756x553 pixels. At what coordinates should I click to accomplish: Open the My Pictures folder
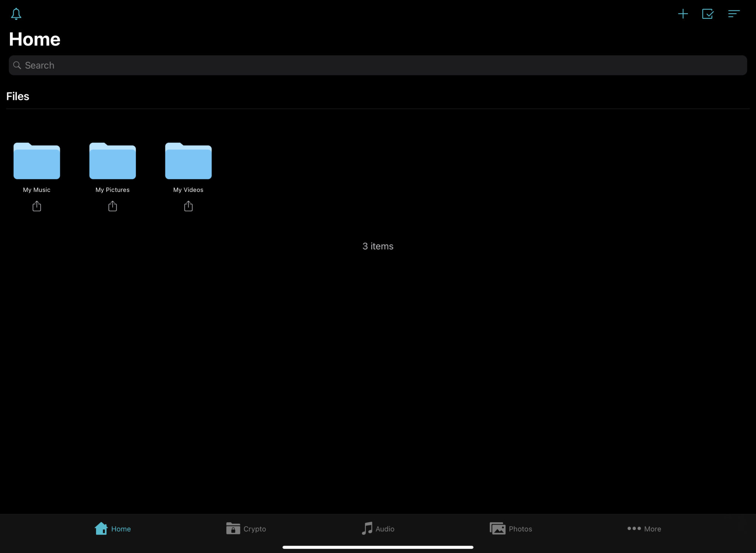pos(113,161)
